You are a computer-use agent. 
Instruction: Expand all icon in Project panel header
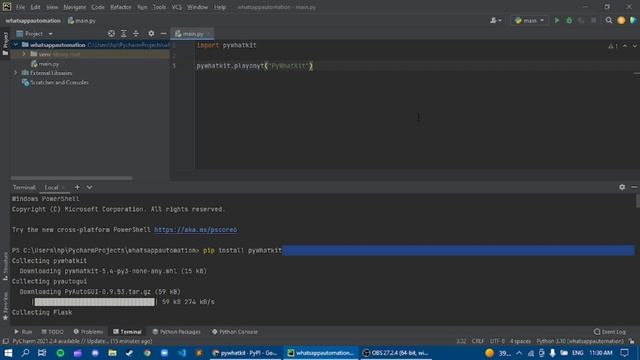click(124, 33)
